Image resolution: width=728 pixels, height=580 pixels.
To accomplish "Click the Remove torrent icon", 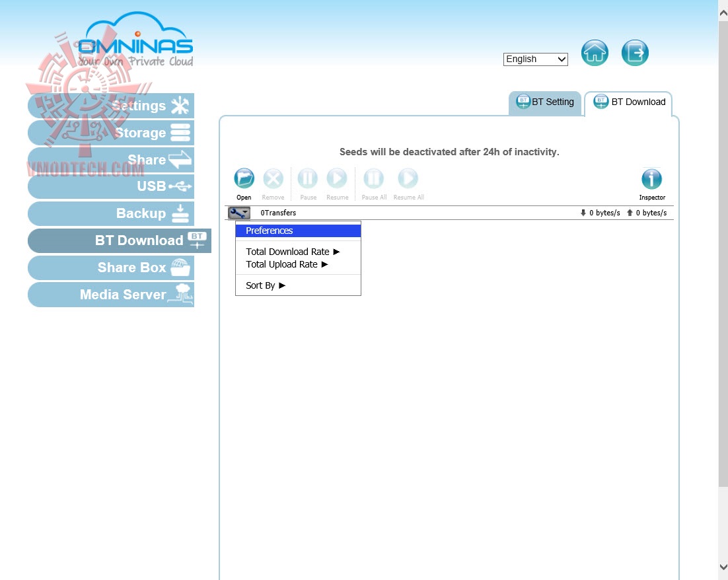I will click(x=273, y=179).
